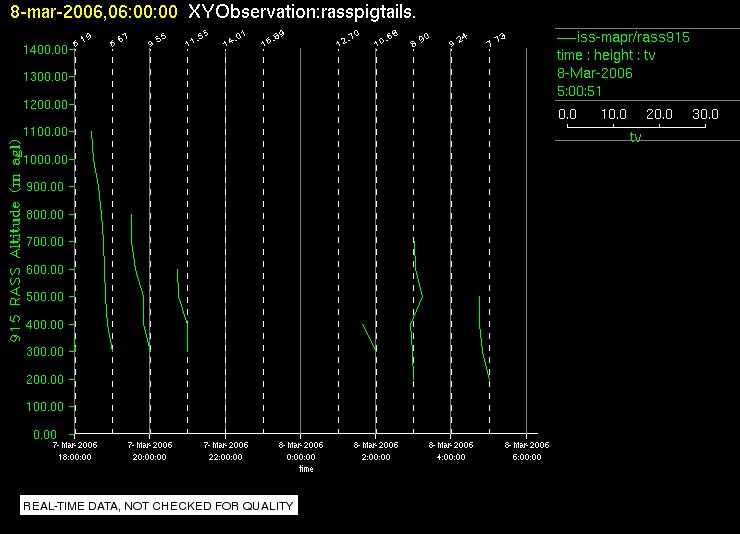
Task: Click the 'time : height : tv' legend line
Action: (x=606, y=55)
